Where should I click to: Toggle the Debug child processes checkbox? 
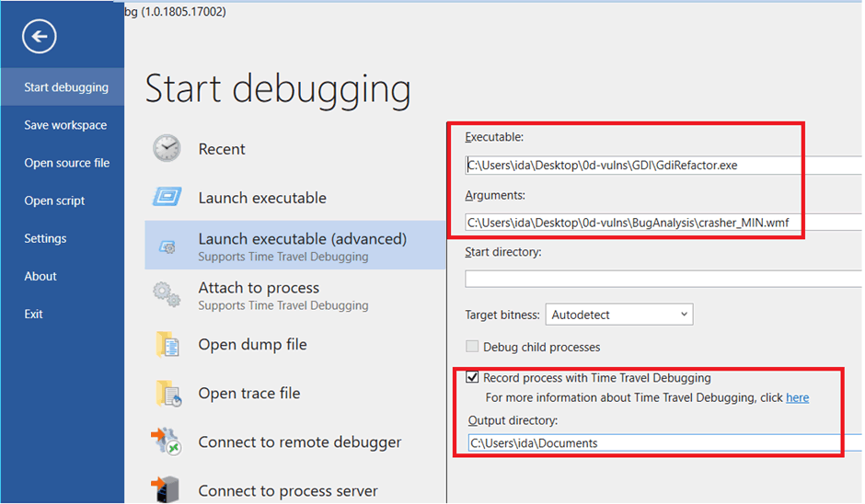[473, 347]
